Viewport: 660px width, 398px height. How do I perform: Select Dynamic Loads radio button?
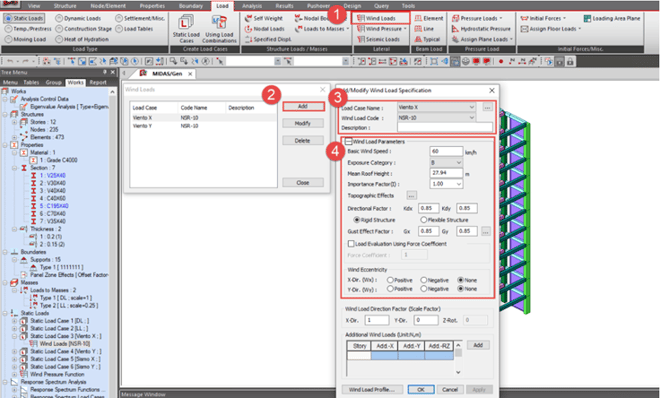tap(59, 19)
